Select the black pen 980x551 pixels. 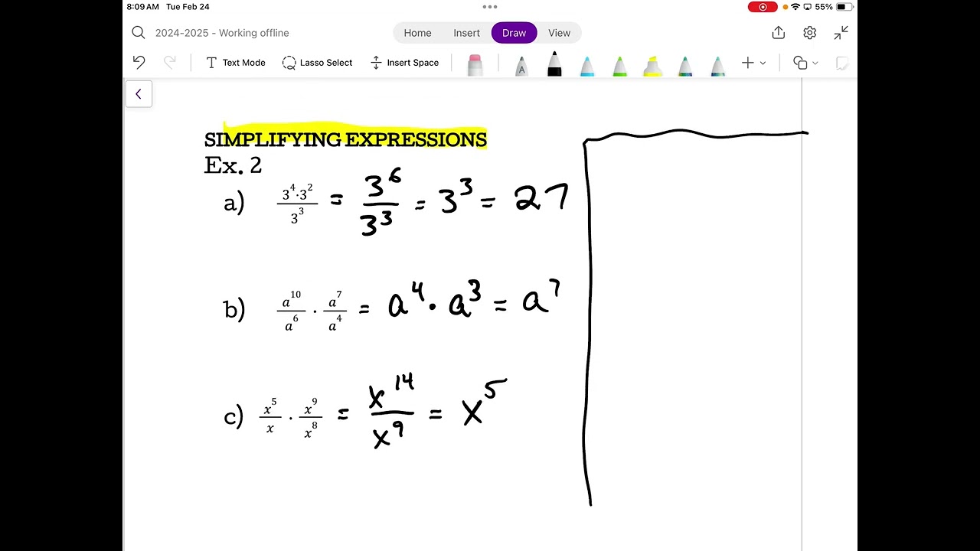(554, 64)
